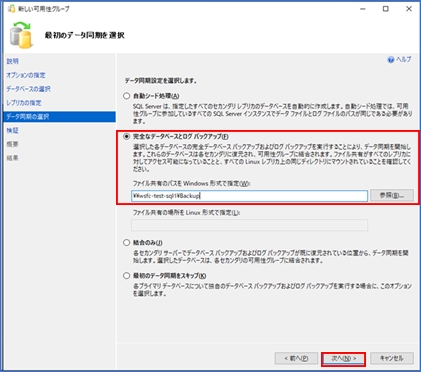Viewport: 421px width, 372px height.
Task: Click the 結合のみ description paragraph
Action: click(x=271, y=257)
